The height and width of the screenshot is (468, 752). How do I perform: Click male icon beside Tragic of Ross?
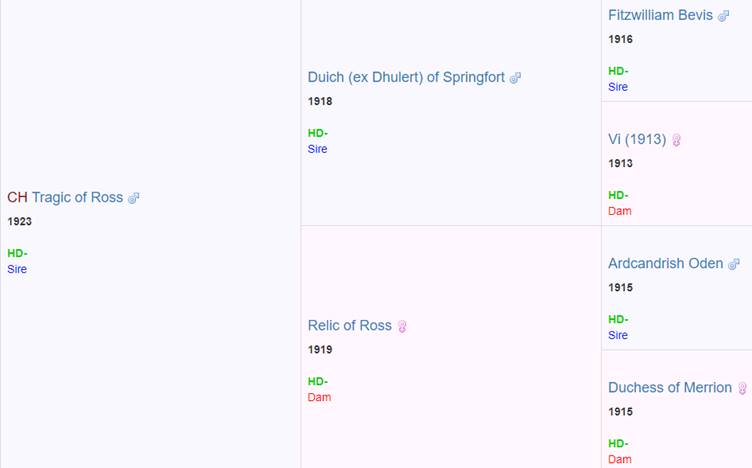(x=134, y=198)
